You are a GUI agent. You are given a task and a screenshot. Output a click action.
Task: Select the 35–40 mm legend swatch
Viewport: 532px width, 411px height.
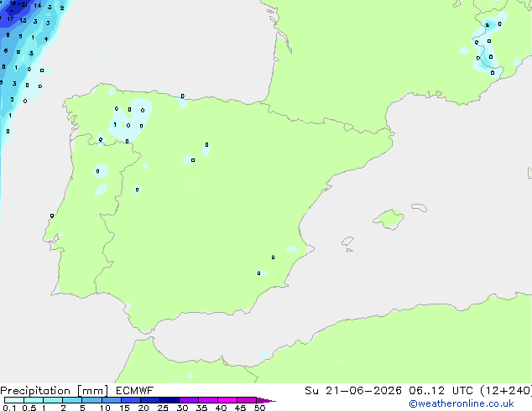(x=207, y=400)
